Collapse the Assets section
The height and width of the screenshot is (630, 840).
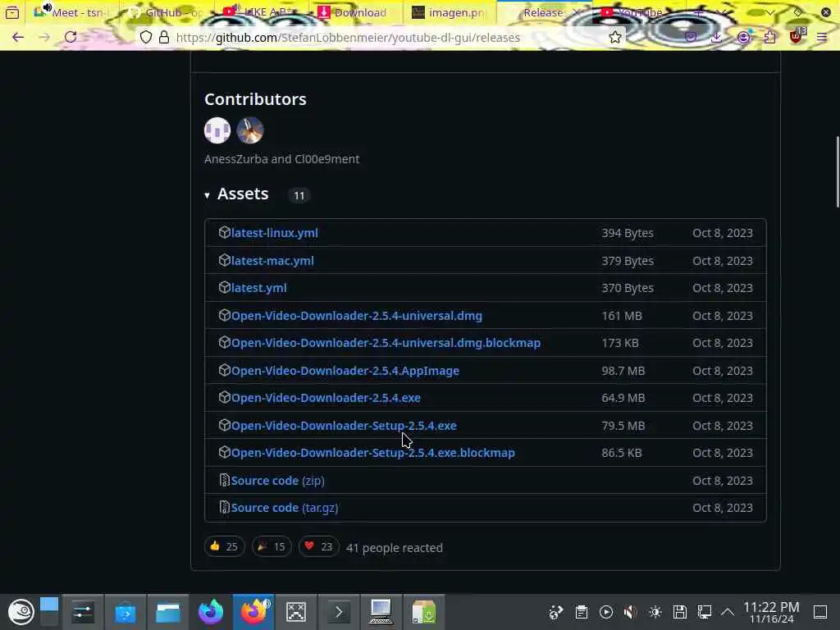coord(236,194)
